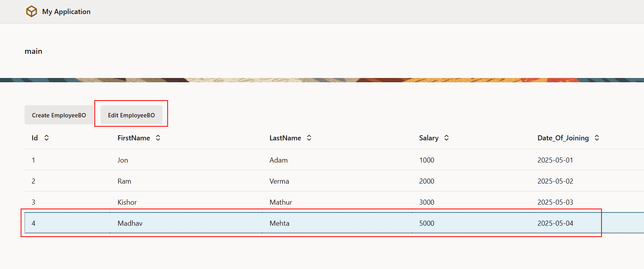644x269 pixels.
Task: Click the My Application cube logo icon
Action: [31, 12]
